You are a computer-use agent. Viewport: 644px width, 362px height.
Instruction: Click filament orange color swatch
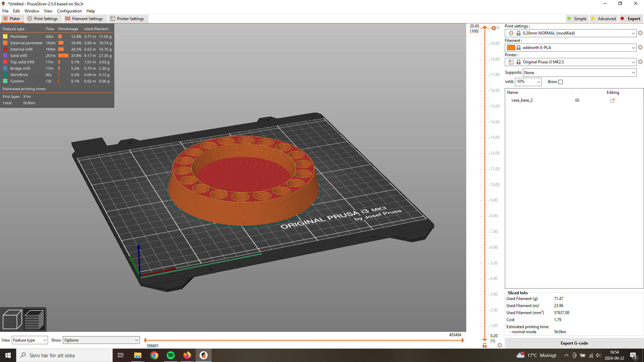click(511, 48)
